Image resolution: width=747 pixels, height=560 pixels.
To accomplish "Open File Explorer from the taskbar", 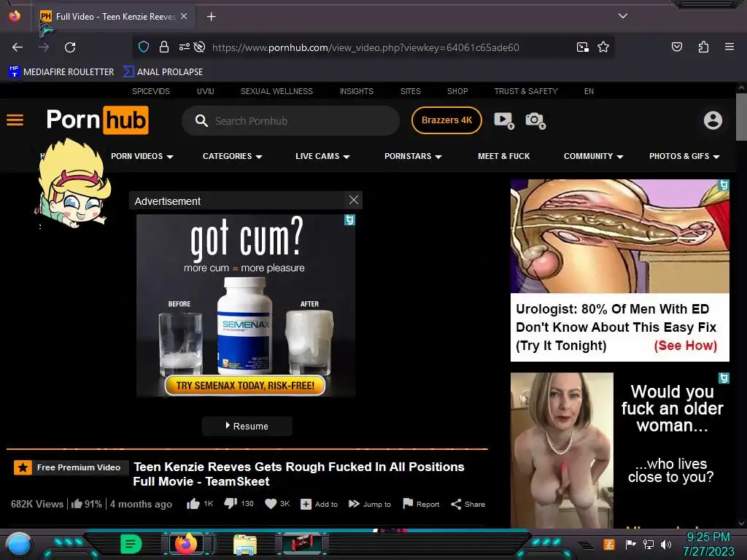I will (245, 545).
